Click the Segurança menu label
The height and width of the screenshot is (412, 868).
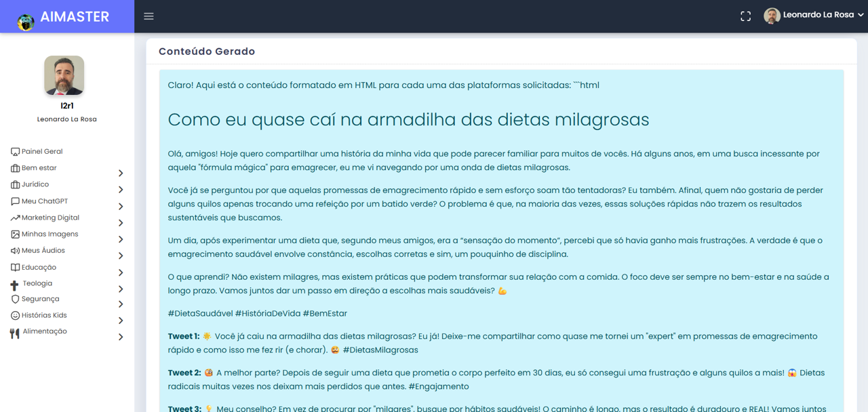point(41,299)
